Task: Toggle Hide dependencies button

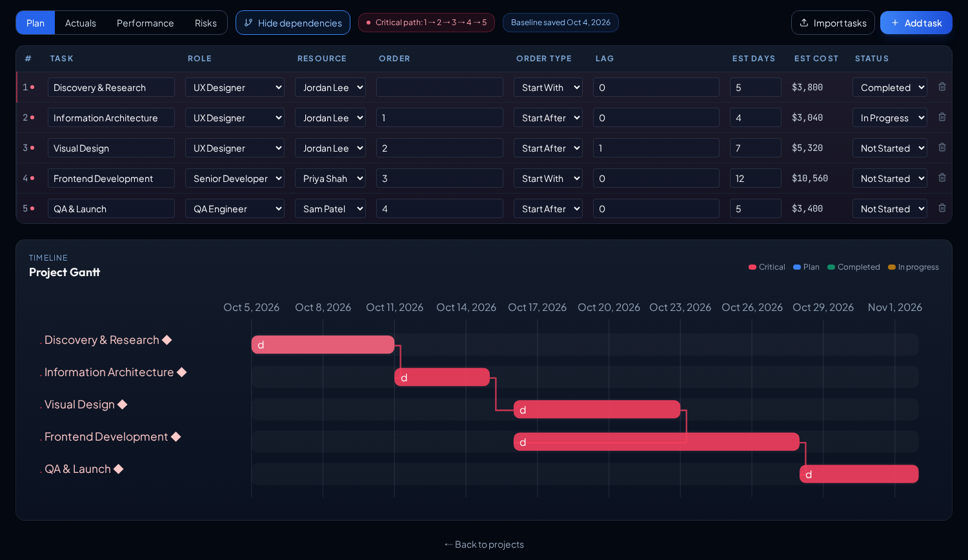Action: [x=293, y=23]
